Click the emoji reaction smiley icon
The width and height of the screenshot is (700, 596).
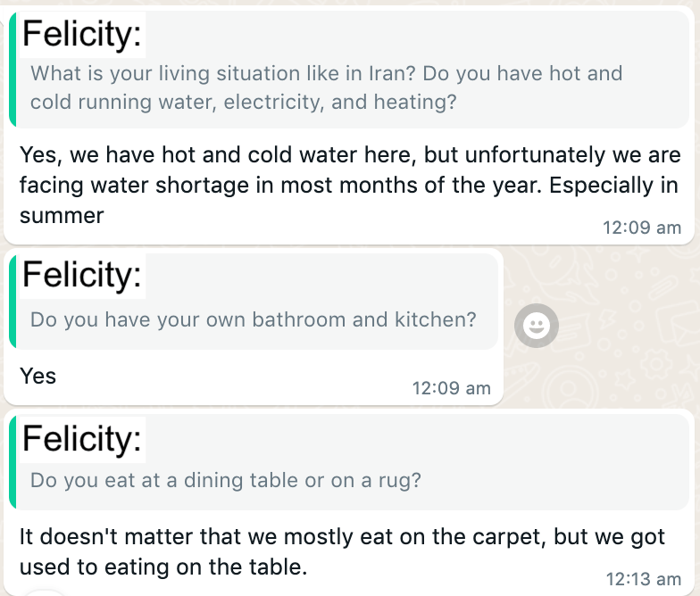(x=537, y=327)
